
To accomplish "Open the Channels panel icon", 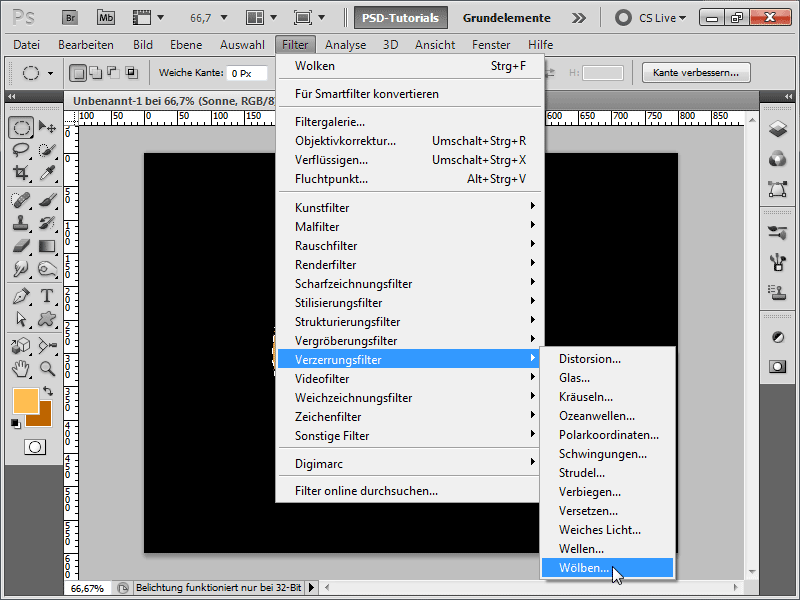I will [x=778, y=159].
